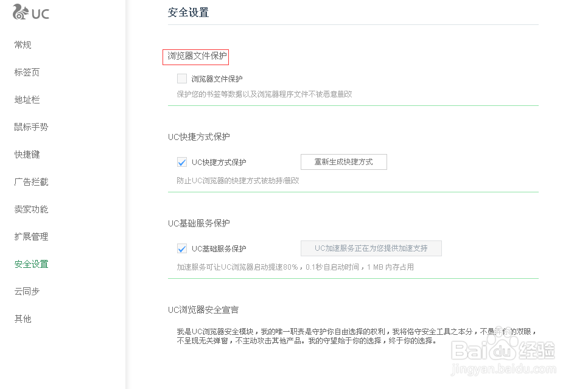Click the highlighted 安全设置 sidebar item
The height and width of the screenshot is (389, 588).
[x=30, y=264]
